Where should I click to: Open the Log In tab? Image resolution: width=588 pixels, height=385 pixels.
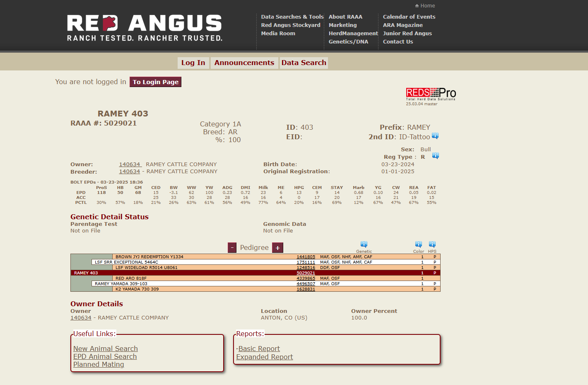coord(193,63)
